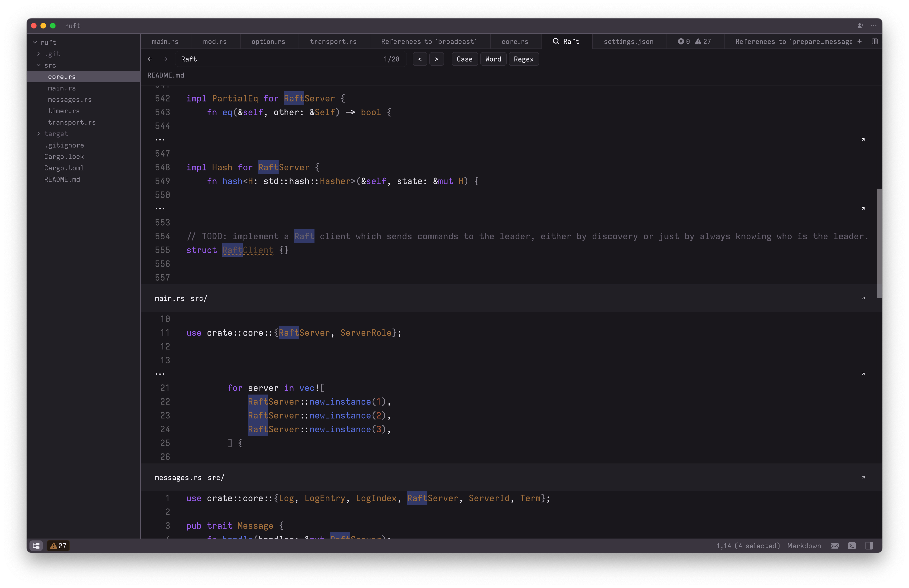
Task: Open .gitignore in the file tree
Action: 84,145
